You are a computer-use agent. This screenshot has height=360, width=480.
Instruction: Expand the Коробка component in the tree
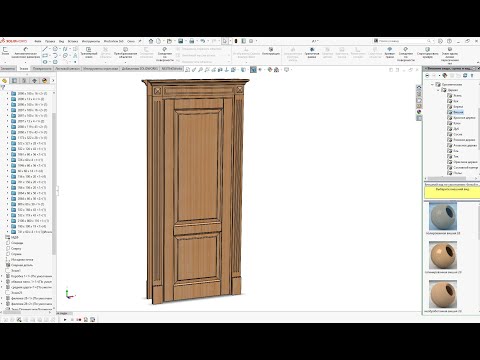(2, 276)
